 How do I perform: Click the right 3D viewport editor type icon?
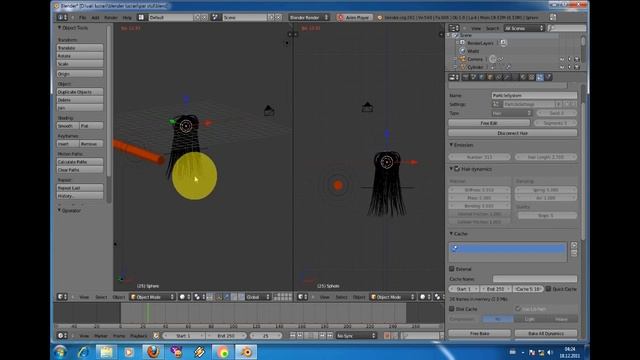[302, 297]
